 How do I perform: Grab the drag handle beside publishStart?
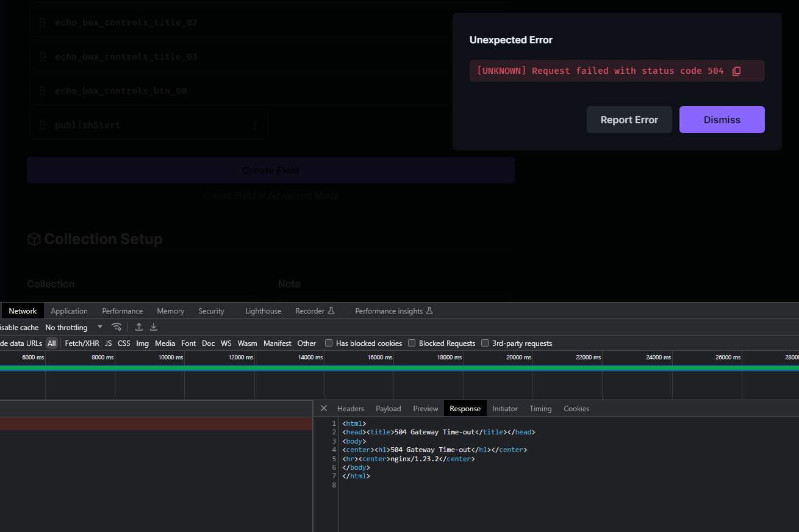[x=42, y=124]
